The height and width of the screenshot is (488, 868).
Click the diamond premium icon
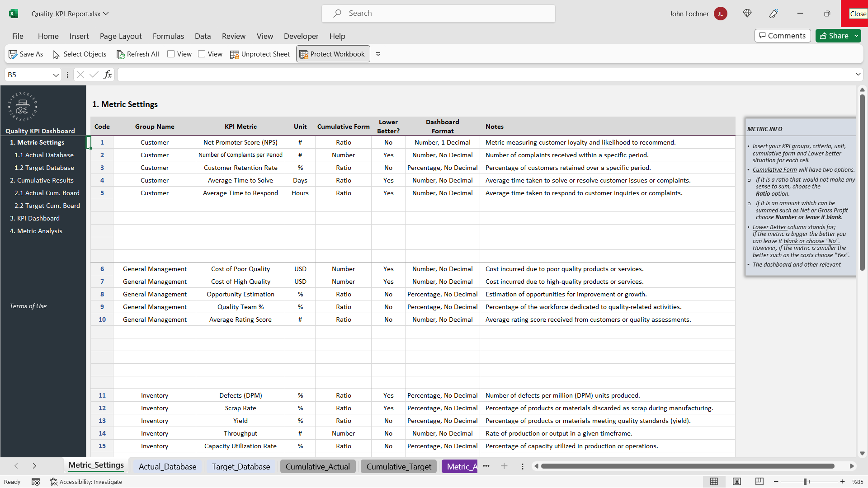(x=747, y=14)
